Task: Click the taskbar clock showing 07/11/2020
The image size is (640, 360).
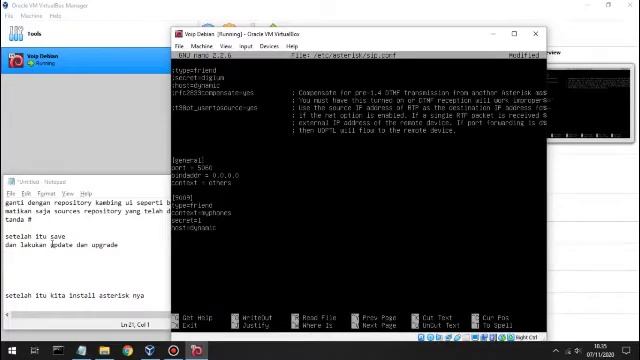Action: pyautogui.click(x=600, y=351)
